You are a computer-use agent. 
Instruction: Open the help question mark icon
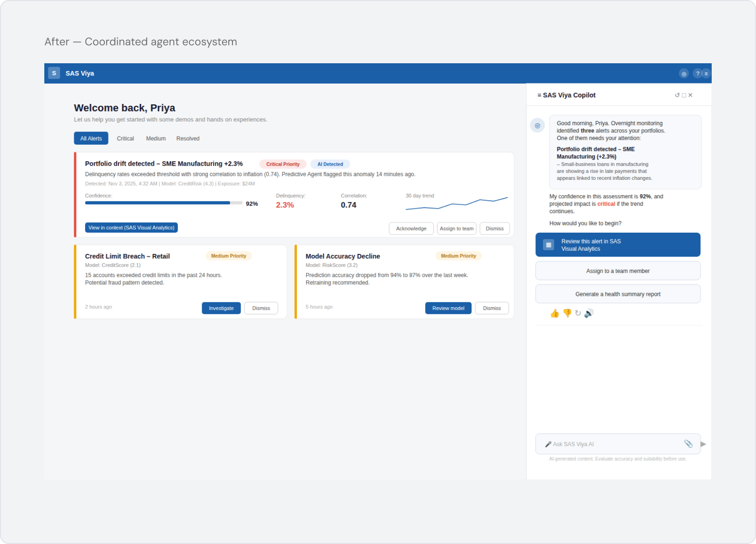point(698,74)
